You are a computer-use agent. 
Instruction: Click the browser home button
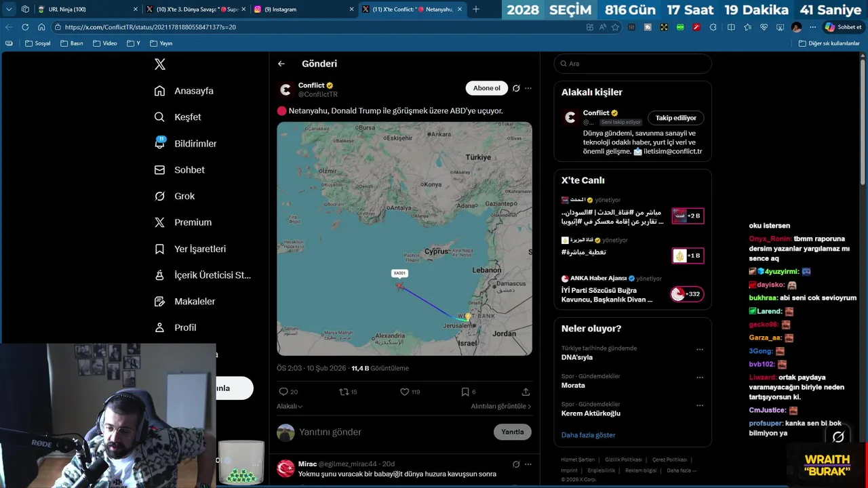click(x=41, y=27)
